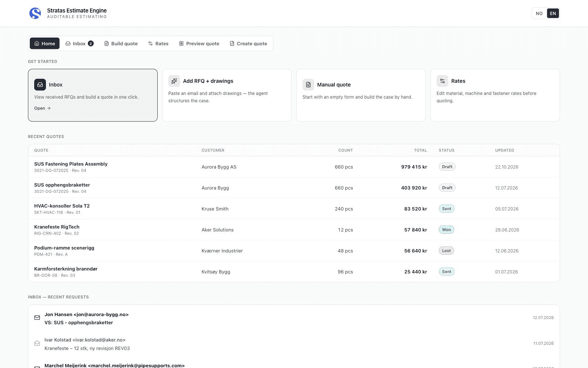
Task: Open the HVAC-konsoller Sola T2 quote
Action: (x=294, y=209)
